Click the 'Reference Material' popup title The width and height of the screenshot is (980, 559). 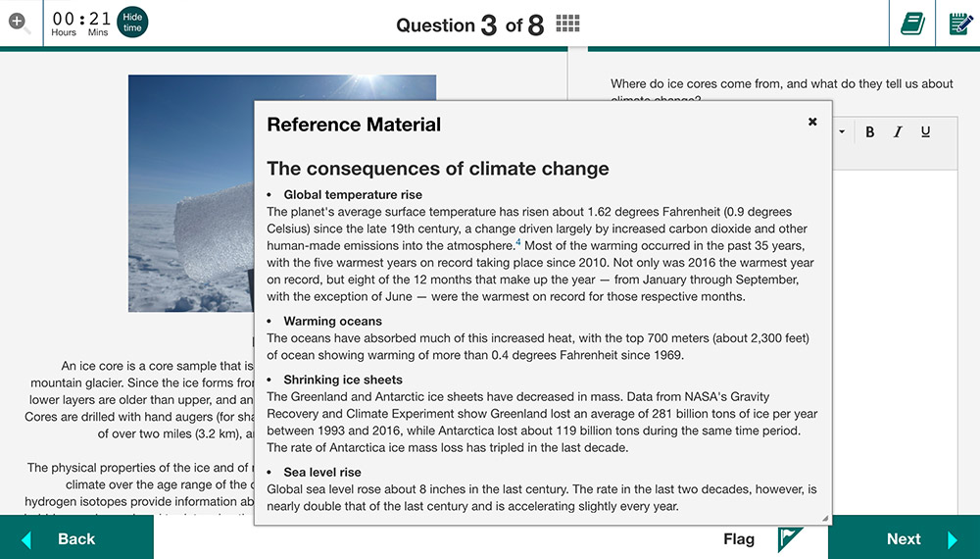click(x=354, y=125)
